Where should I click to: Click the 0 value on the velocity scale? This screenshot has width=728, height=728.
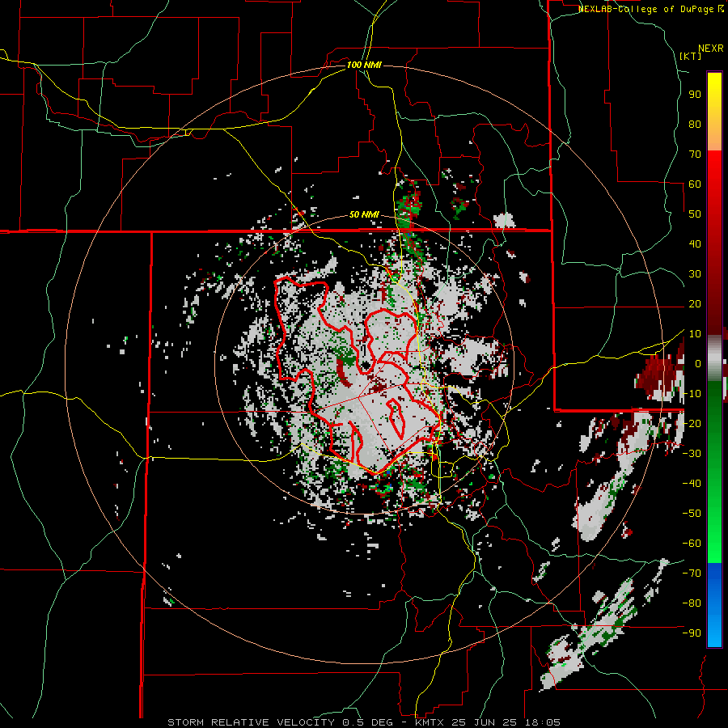pyautogui.click(x=698, y=364)
